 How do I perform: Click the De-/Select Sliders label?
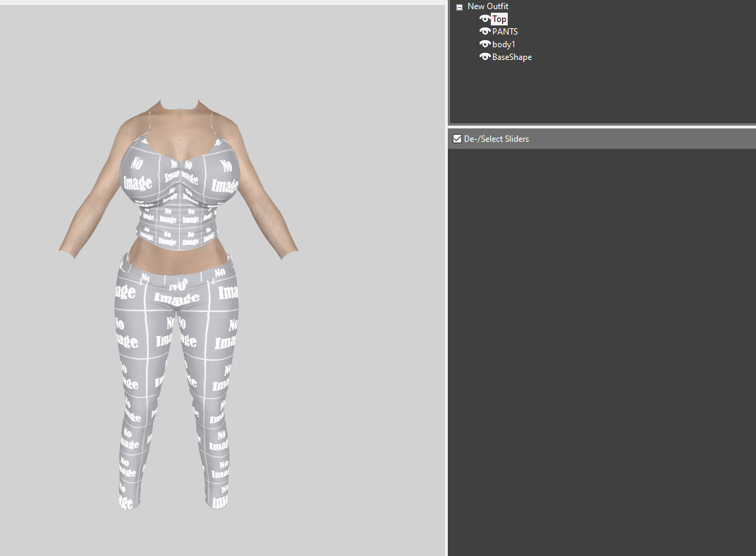(496, 139)
